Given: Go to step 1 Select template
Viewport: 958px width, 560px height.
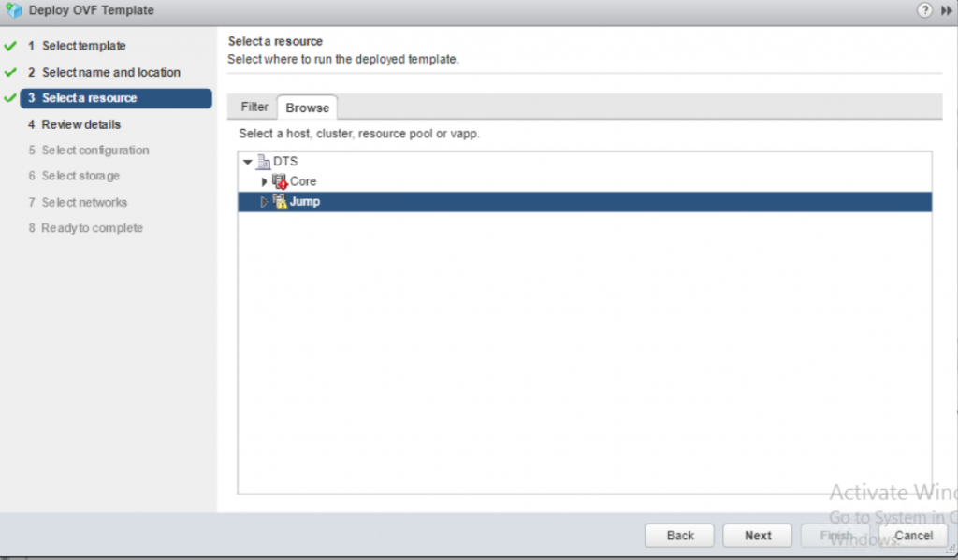Looking at the screenshot, I should [83, 46].
